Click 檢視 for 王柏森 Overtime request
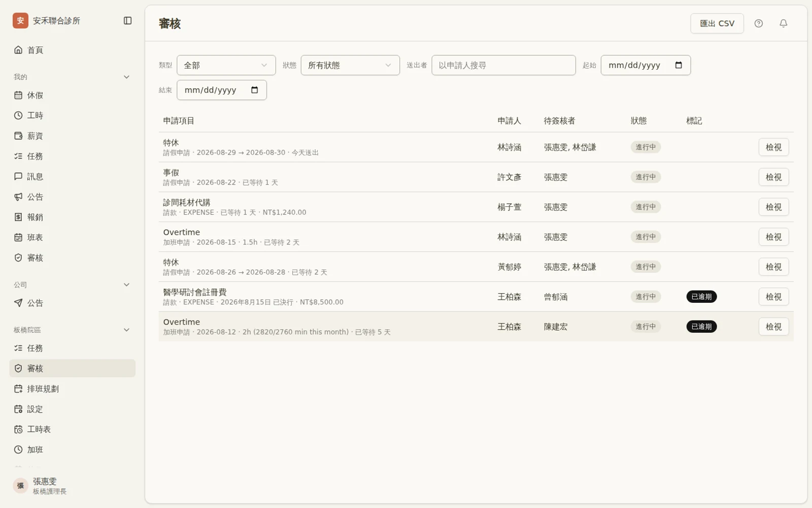The image size is (812, 508). [x=773, y=327]
